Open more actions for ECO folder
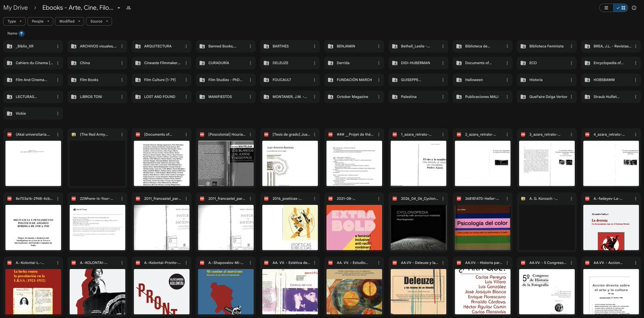The width and height of the screenshot is (644, 318). pyautogui.click(x=572, y=63)
